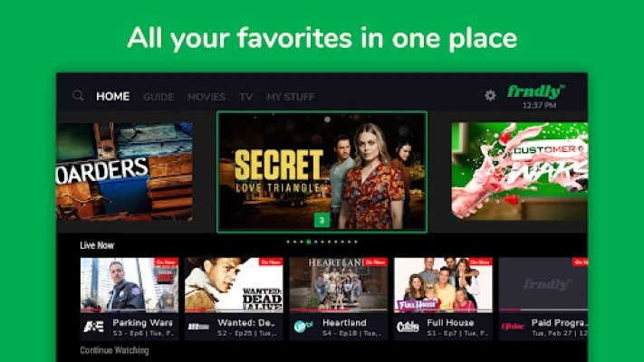Click the Lifetime channel logo
This screenshot has height=362, width=644.
point(513,327)
